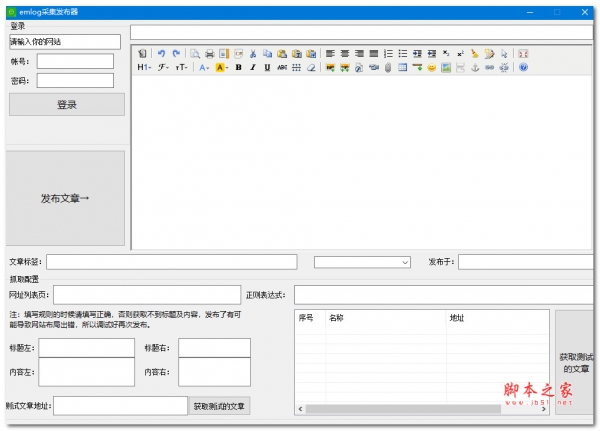Image resolution: width=600 pixels, height=431 pixels.
Task: Toggle Underline formatting in the editor
Action: pyautogui.click(x=267, y=68)
